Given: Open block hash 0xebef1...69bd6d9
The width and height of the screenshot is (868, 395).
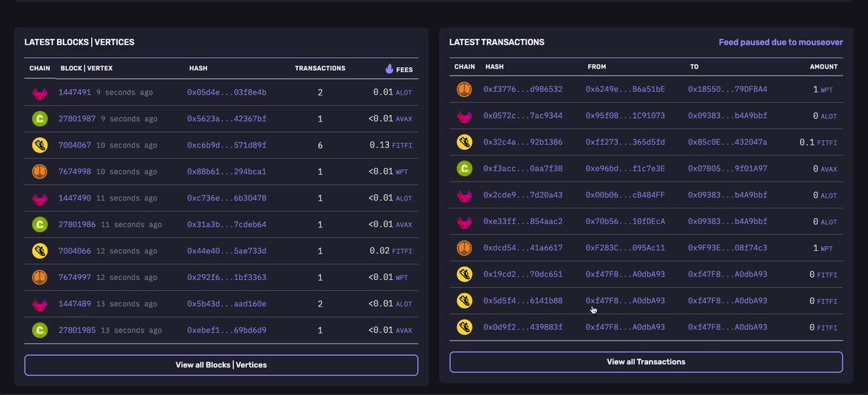Looking at the screenshot, I should pos(227,331).
